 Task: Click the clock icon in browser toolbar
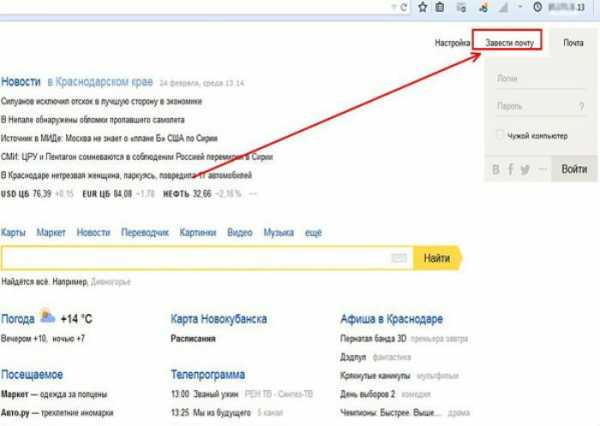(538, 7)
